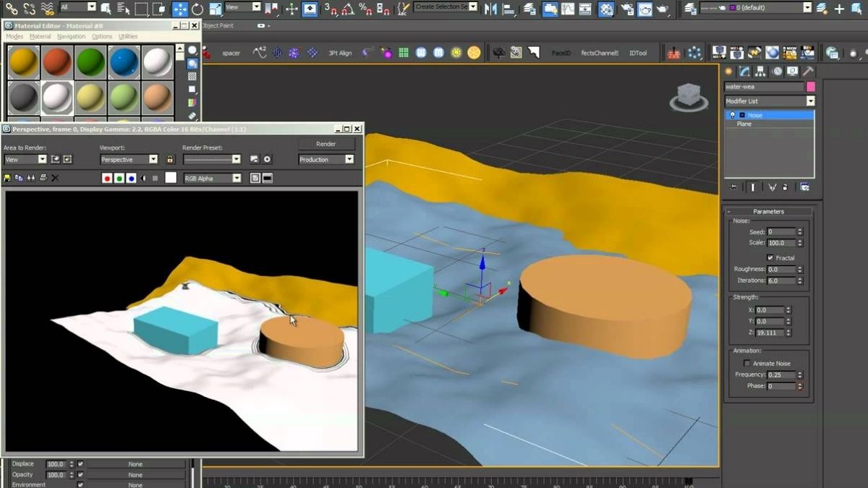868x488 pixels.
Task: Save the rendered image with disk icon
Action: click(8, 178)
